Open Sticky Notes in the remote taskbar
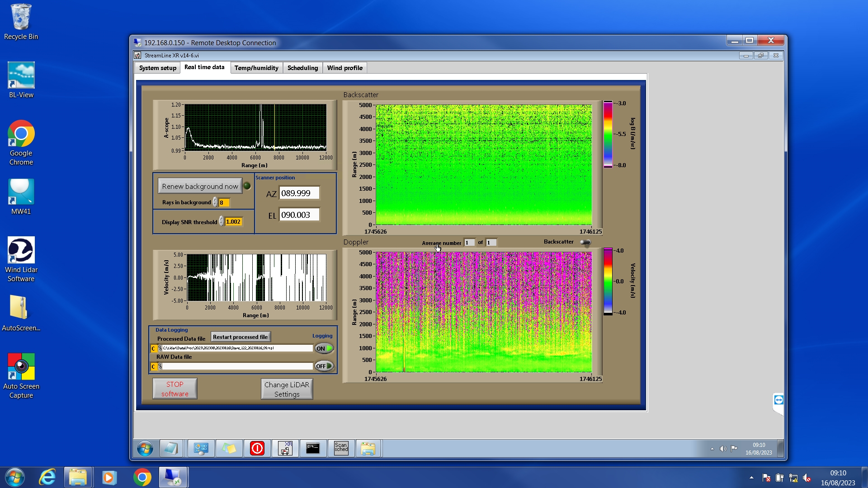The image size is (868, 488). tap(229, 448)
